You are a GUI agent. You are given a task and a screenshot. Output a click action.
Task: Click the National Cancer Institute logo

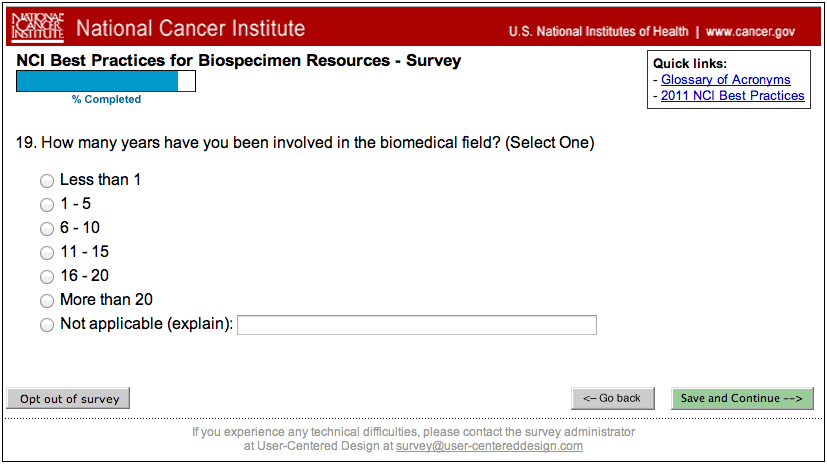click(37, 29)
